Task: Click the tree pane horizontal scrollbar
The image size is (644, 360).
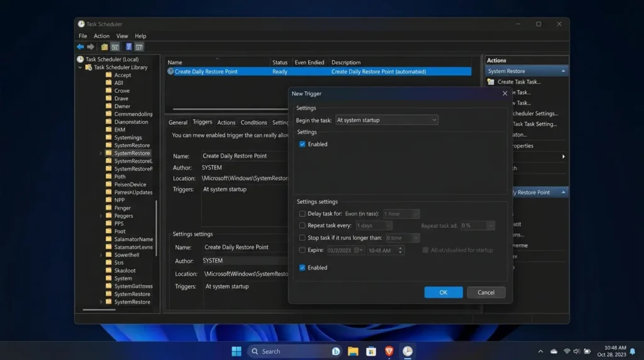Action: (x=99, y=310)
